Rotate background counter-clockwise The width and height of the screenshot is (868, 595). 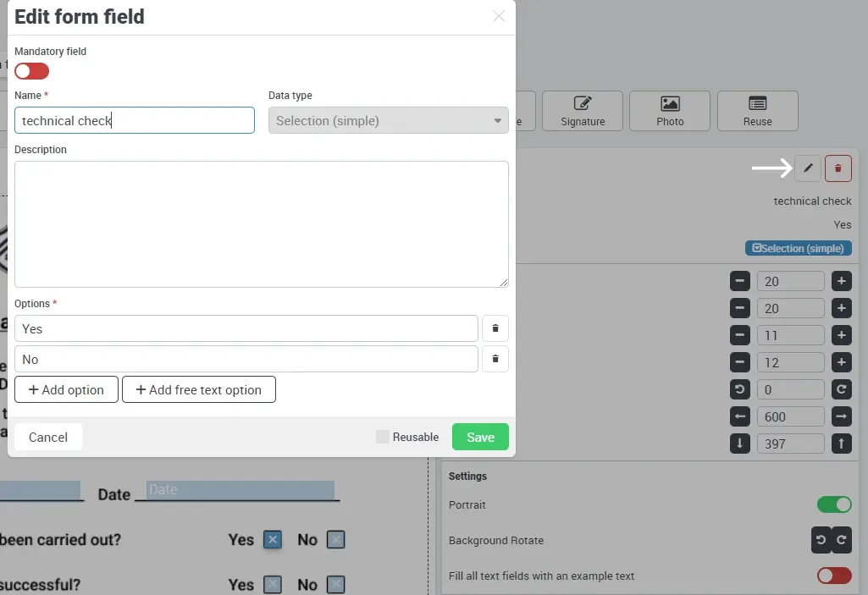tap(821, 540)
